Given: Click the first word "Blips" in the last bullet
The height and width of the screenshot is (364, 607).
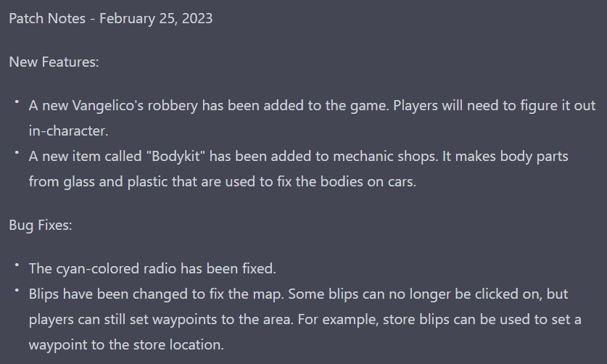Looking at the screenshot, I should tap(45, 294).
